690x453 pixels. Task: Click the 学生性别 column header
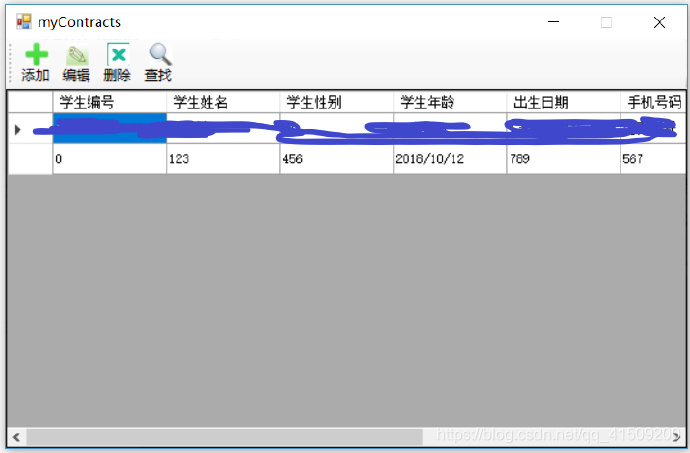coord(337,102)
